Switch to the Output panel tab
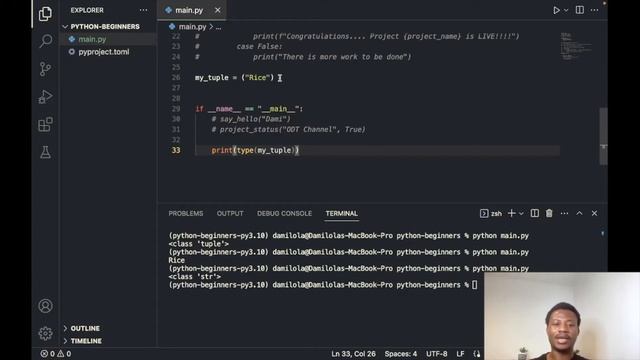Screen dimensions: 640x360 [x=230, y=213]
